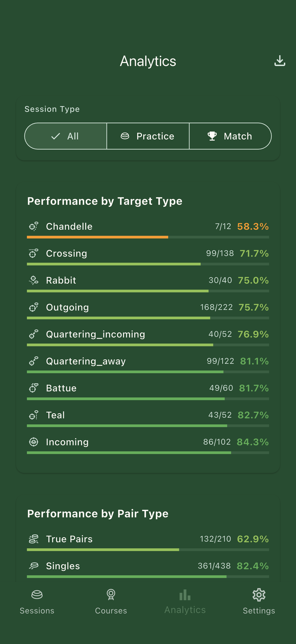296x644 pixels.
Task: Tap the Teal target type icon
Action: [x=34, y=415]
